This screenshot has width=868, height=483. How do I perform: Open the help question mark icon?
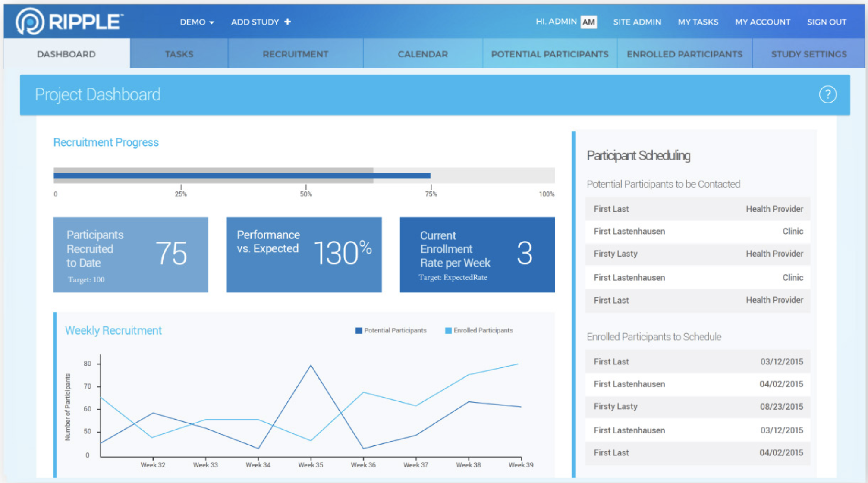pos(827,94)
